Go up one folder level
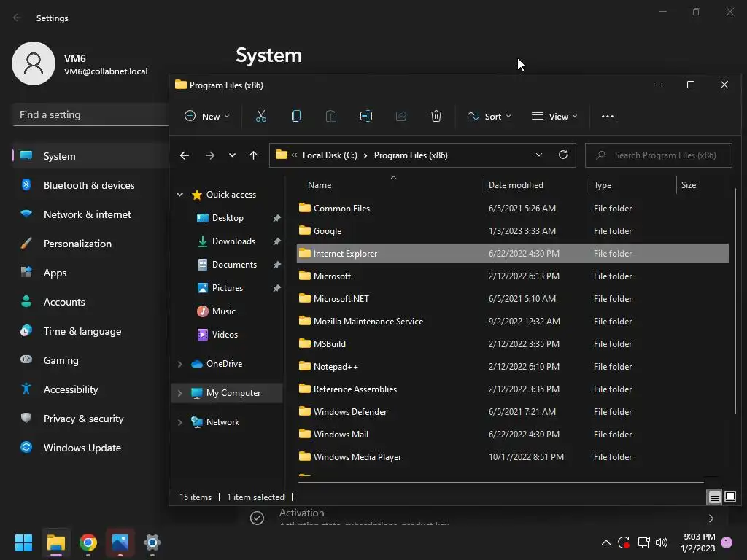Image resolution: width=747 pixels, height=560 pixels. (x=253, y=155)
